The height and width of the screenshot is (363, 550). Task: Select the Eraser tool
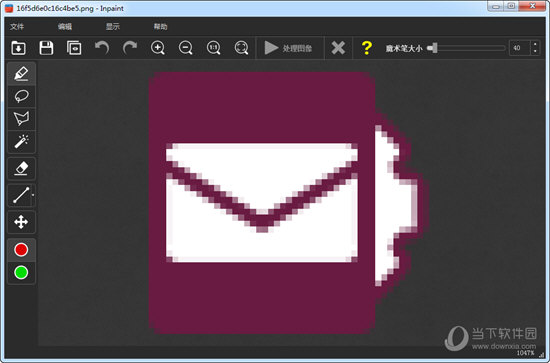pos(21,168)
